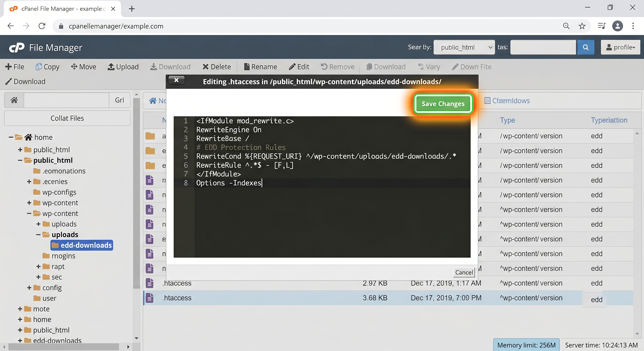Expand the mote folder node
Screen dimensions: 644x351
[20, 309]
